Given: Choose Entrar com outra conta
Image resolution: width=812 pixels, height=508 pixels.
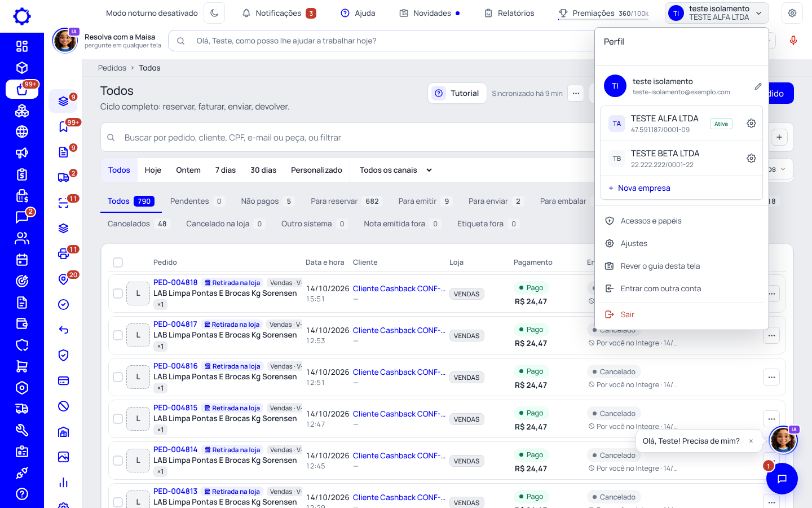Looking at the screenshot, I should 682,288.
